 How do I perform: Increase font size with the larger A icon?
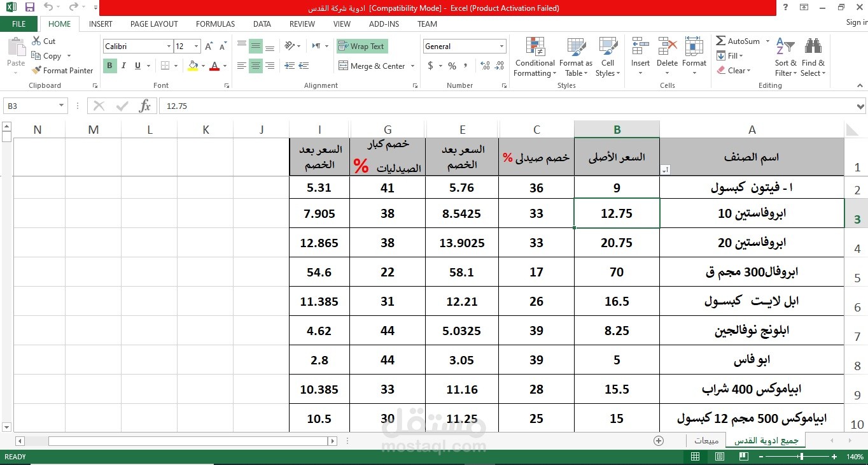209,46
